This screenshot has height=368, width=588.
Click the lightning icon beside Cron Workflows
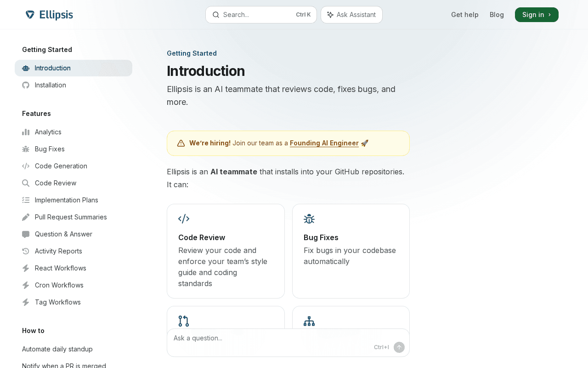point(26,285)
